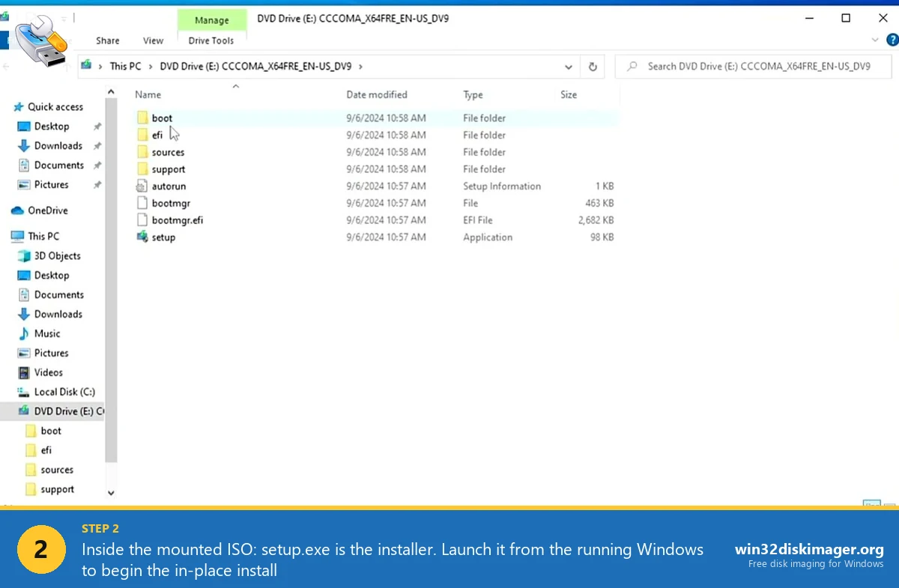Open the Drive Tools tab

click(x=211, y=40)
